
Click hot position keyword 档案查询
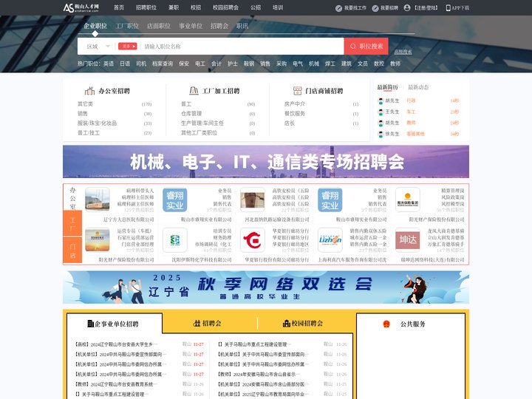coord(163,64)
